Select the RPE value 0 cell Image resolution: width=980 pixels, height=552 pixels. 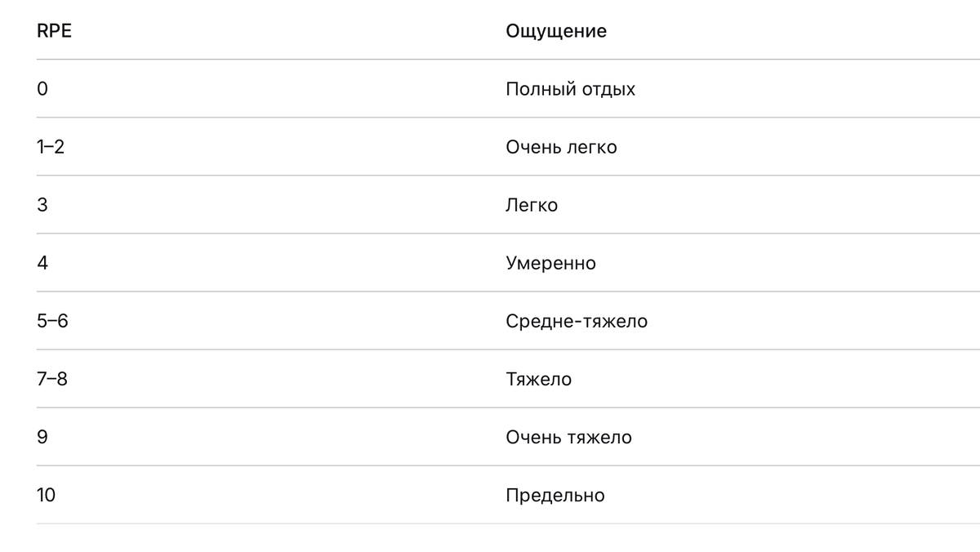click(x=42, y=89)
